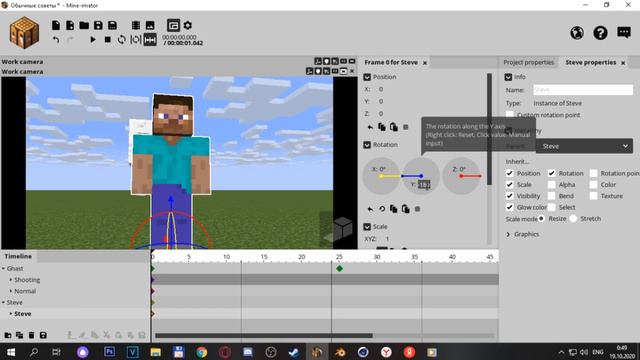
Task: Uncheck inherit Scale
Action: pos(509,184)
